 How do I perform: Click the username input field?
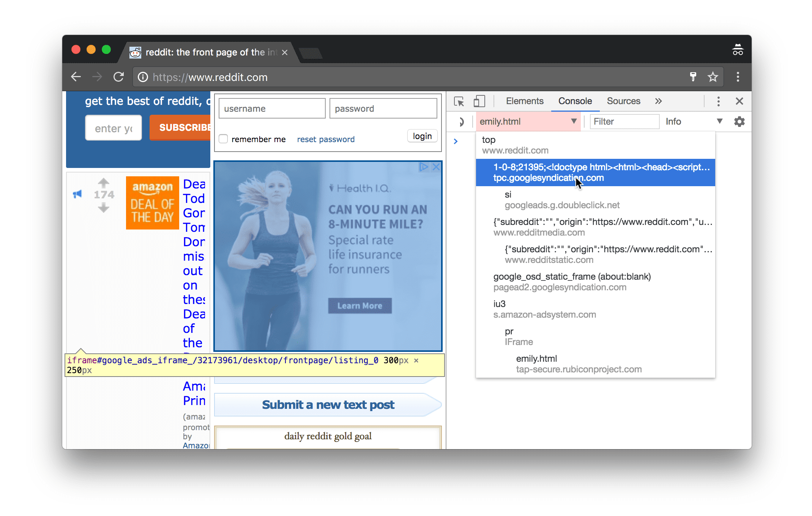point(272,108)
